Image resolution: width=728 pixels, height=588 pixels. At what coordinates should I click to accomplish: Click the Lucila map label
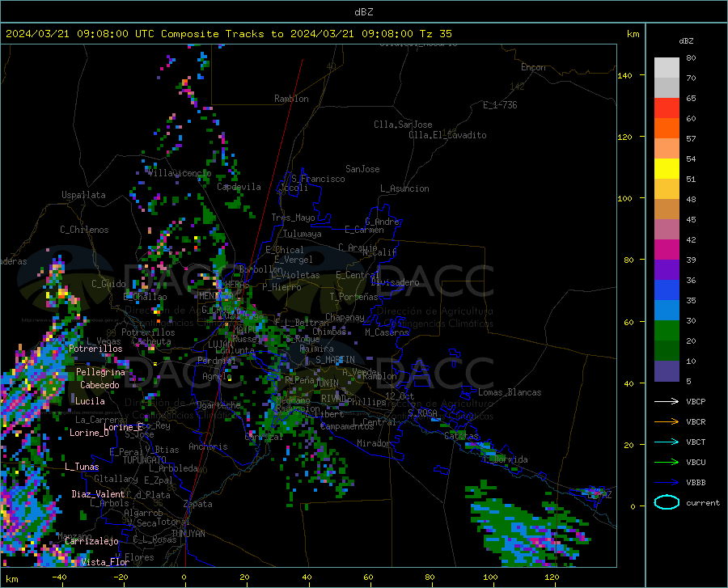(90, 401)
